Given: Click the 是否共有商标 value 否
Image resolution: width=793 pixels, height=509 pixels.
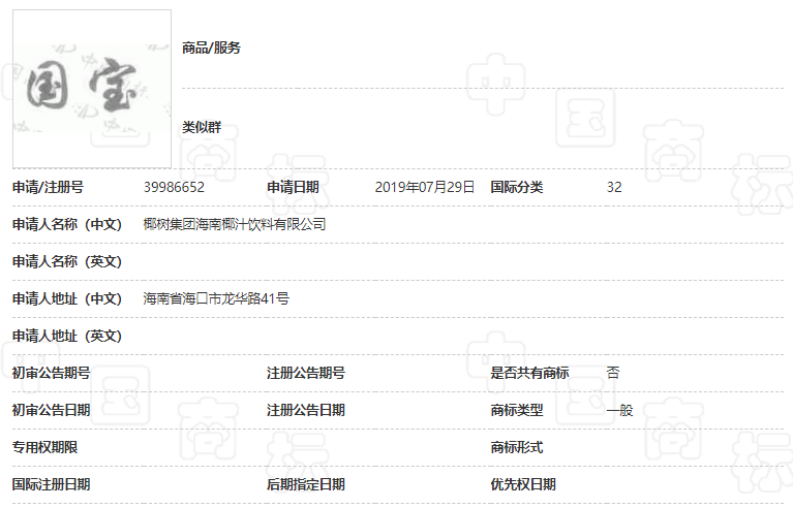Looking at the screenshot, I should click(x=613, y=373).
